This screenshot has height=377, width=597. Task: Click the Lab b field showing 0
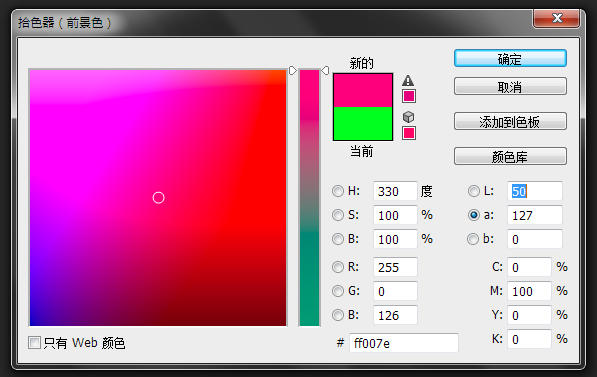[535, 239]
